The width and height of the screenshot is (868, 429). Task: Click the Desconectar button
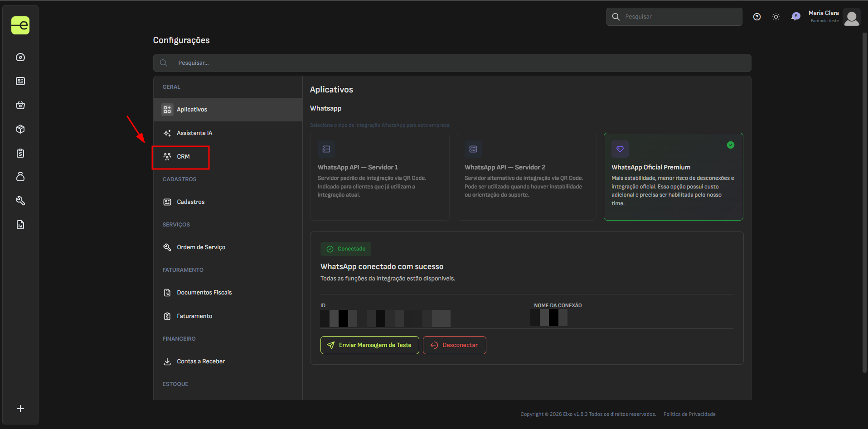(455, 345)
